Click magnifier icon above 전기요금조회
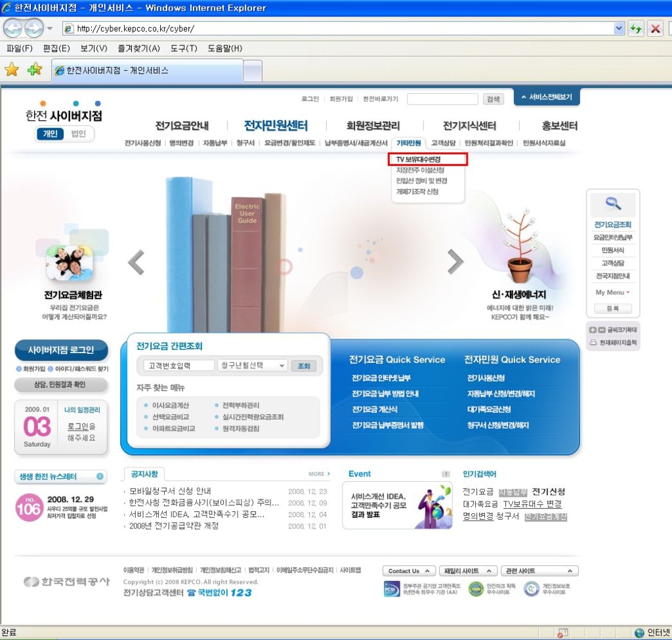The width and height of the screenshot is (672, 640). (613, 204)
